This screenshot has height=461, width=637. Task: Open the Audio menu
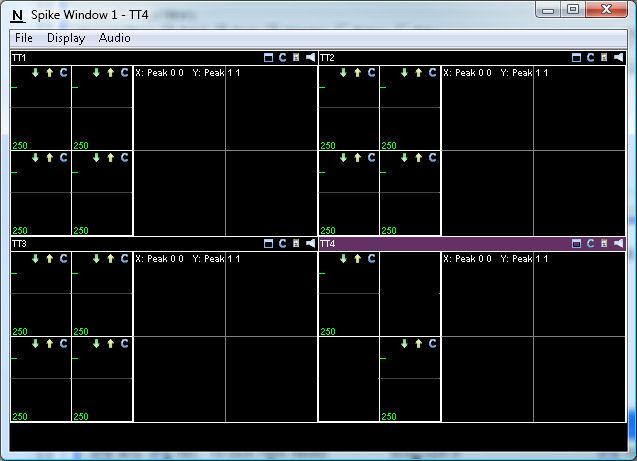click(115, 38)
